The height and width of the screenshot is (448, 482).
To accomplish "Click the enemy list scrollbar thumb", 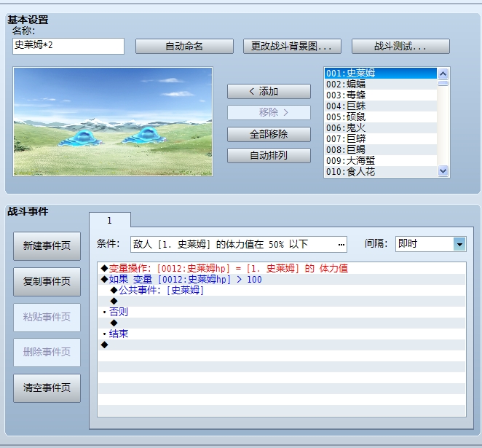I will [x=443, y=83].
